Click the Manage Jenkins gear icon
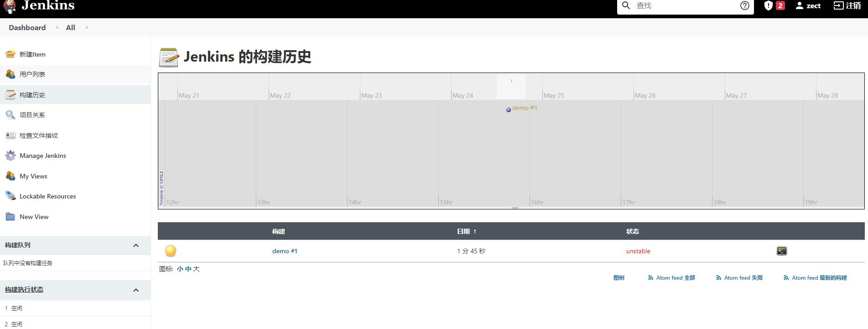Screen dimensions: 868x329 (x=10, y=155)
